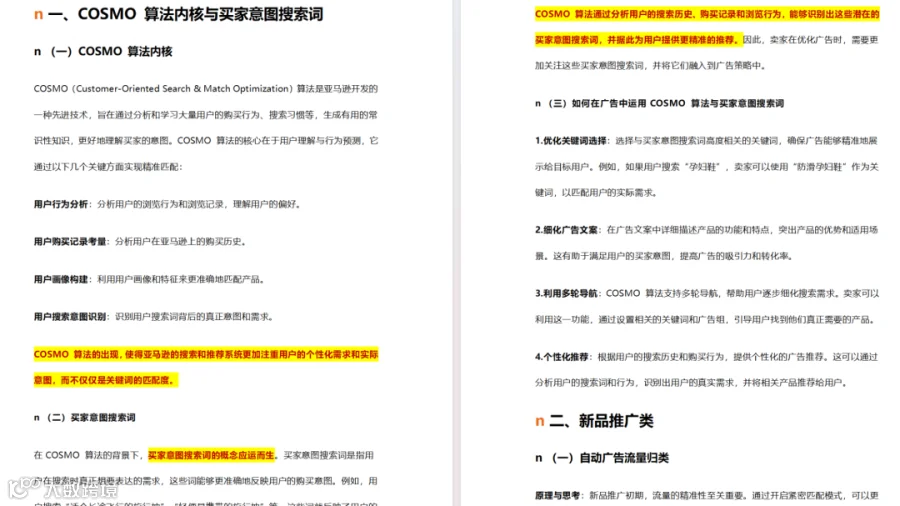Click the bold item 3.利用多轮导航
900x506 pixels.
click(x=566, y=294)
